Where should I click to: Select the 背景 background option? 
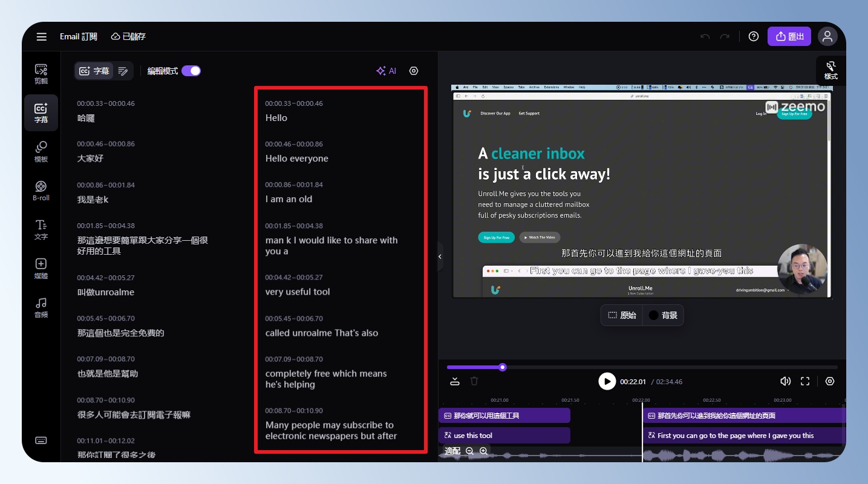663,315
